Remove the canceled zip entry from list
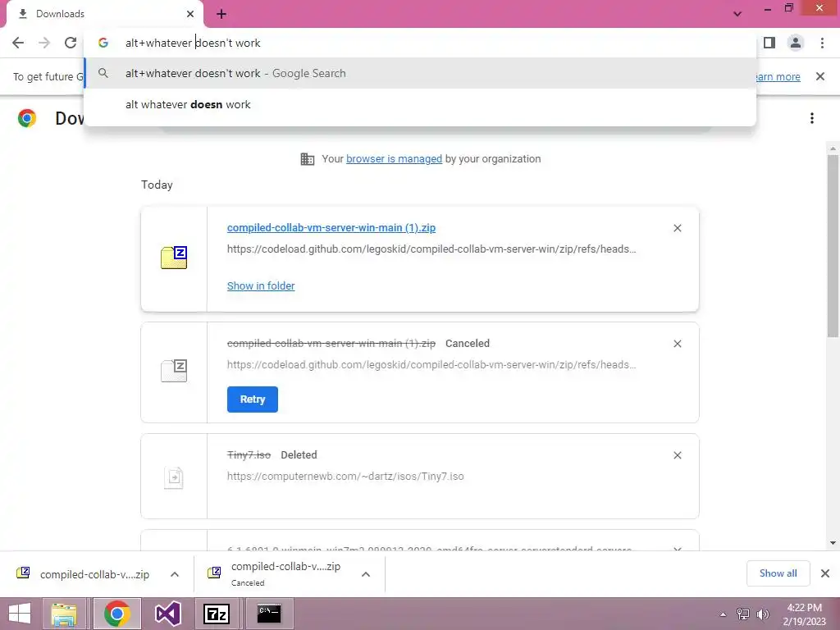 coord(677,344)
